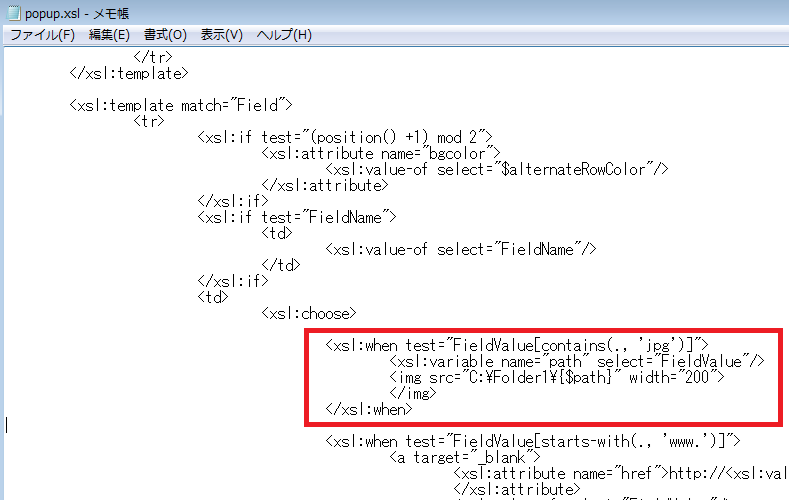Click the popup.xsl title bar text
This screenshot has height=500, width=789.
(x=77, y=14)
